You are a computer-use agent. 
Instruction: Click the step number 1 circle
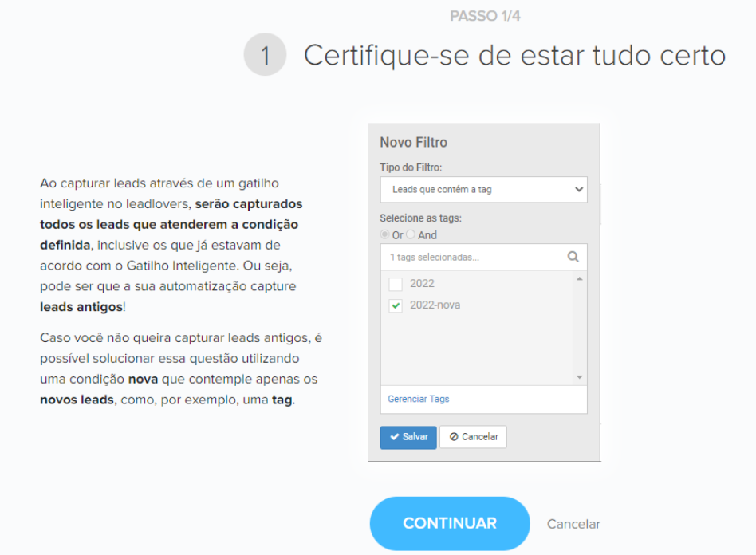pos(265,55)
